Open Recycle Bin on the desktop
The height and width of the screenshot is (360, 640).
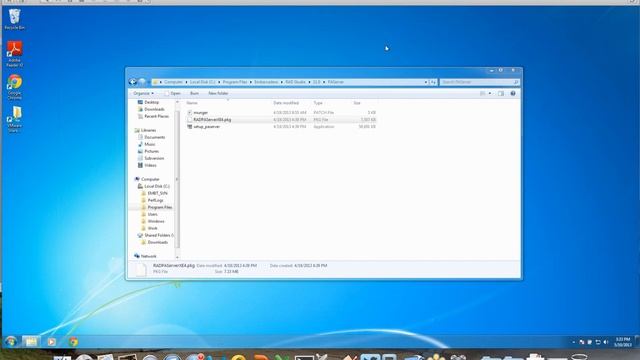tap(15, 19)
